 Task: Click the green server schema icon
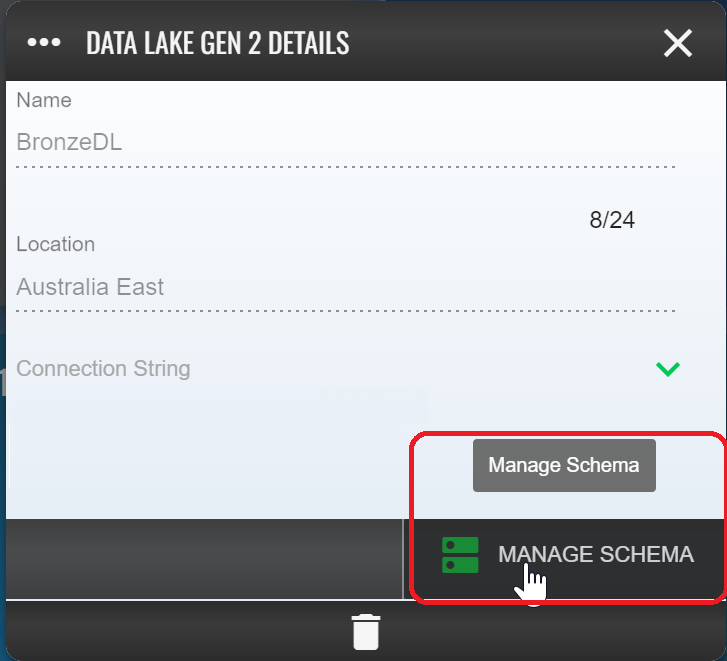pos(460,555)
